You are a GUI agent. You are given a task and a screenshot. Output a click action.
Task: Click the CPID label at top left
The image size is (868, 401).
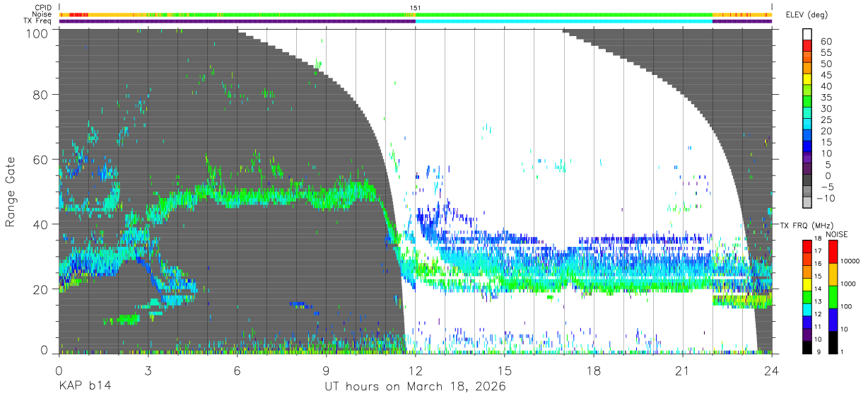coord(43,8)
